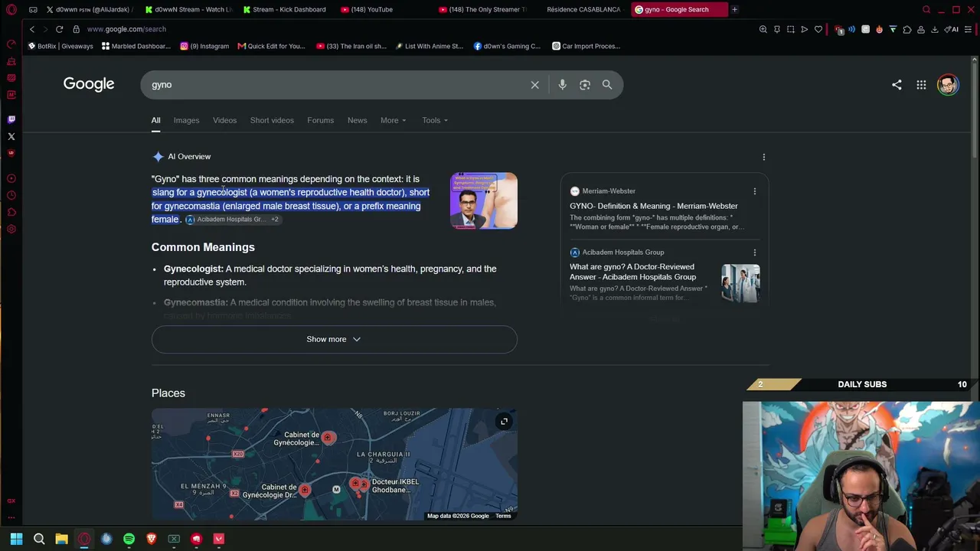
Task: Open the Tools dropdown
Action: 435,120
